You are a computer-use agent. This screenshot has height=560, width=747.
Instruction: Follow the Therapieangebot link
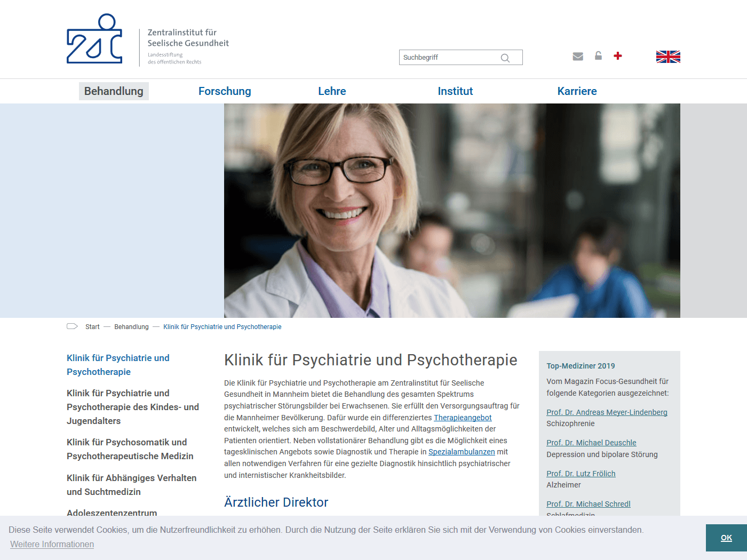pos(463,418)
